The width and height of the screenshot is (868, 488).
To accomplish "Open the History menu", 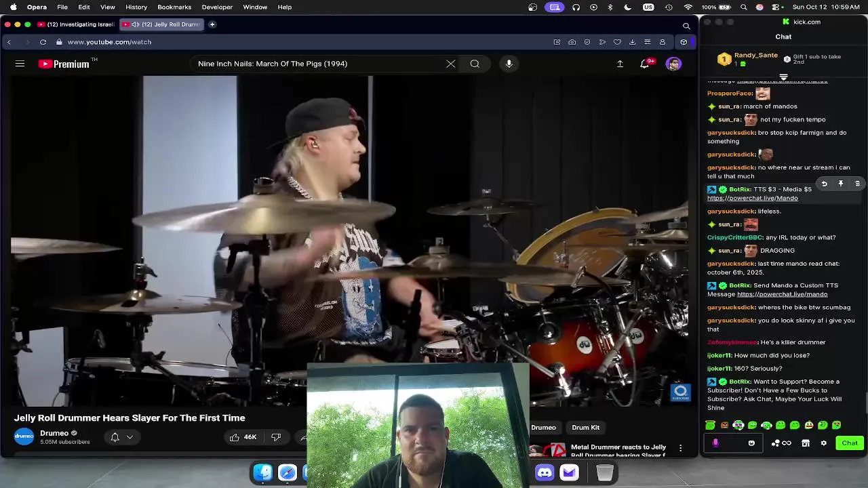I will click(x=136, y=7).
